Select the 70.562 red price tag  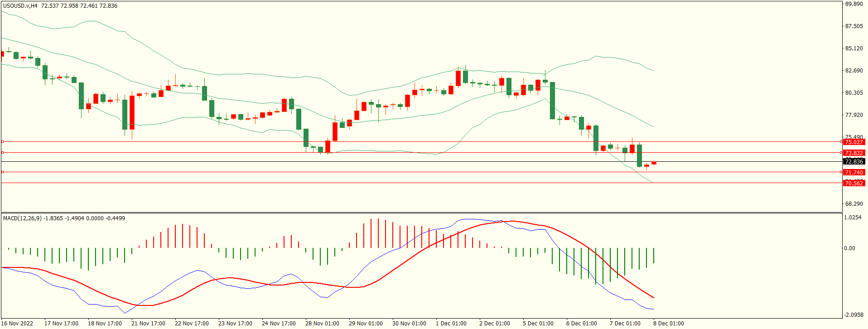(x=854, y=183)
